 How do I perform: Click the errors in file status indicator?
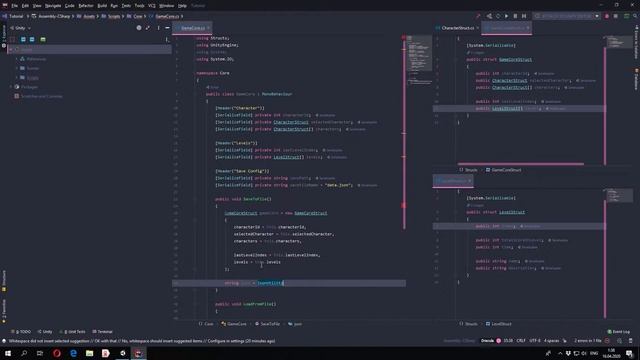pos(588,341)
